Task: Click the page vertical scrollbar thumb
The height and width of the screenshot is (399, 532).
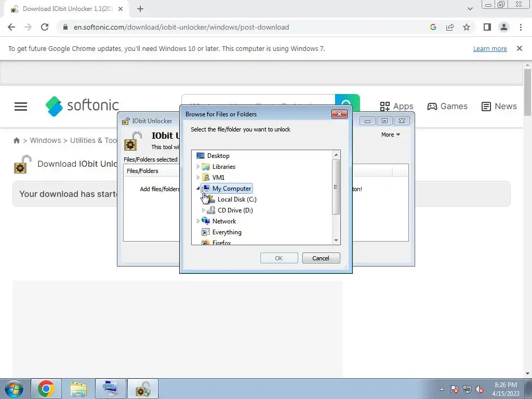Action: click(x=527, y=92)
